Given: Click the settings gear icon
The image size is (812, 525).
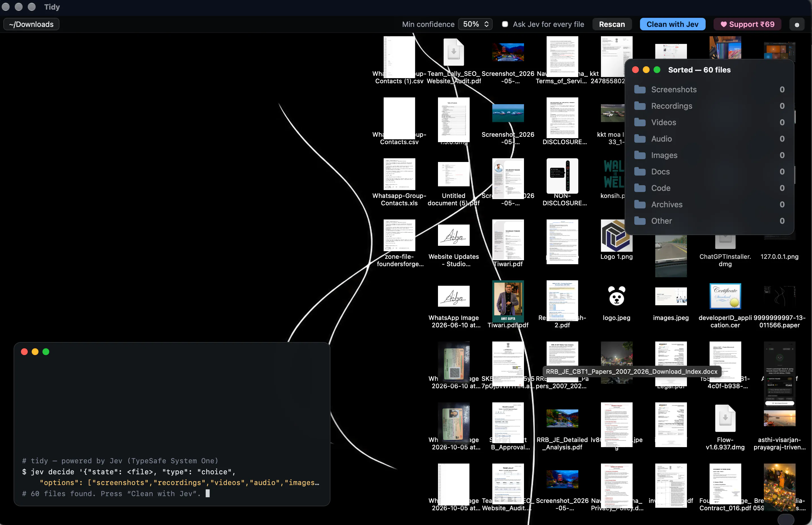Looking at the screenshot, I should click(797, 25).
